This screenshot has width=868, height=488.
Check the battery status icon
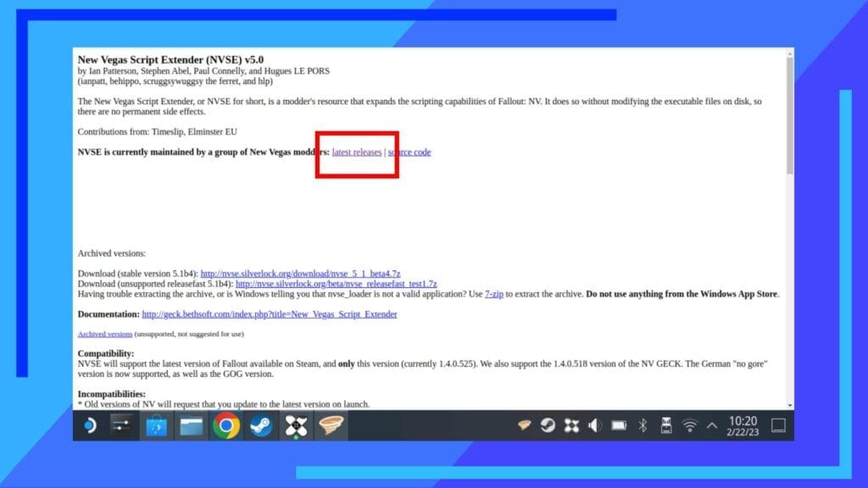tap(619, 425)
